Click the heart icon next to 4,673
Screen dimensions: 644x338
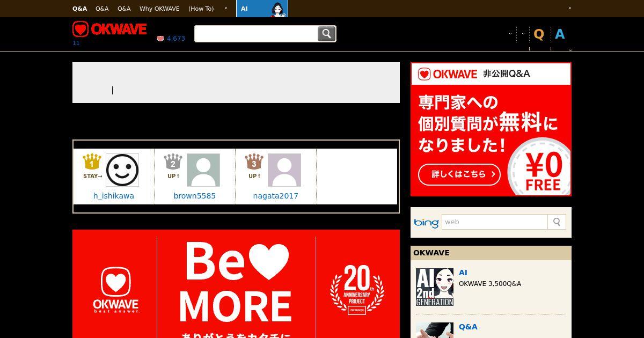[x=160, y=39]
